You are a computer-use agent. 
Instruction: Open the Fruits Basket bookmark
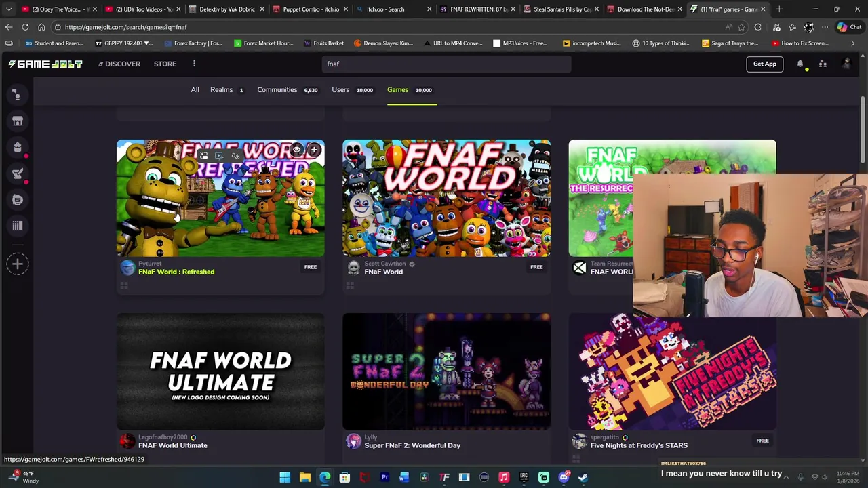click(x=323, y=43)
